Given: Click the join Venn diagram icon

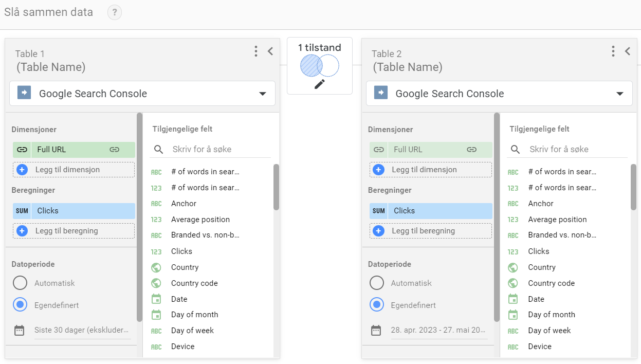Looking at the screenshot, I should coord(320,66).
